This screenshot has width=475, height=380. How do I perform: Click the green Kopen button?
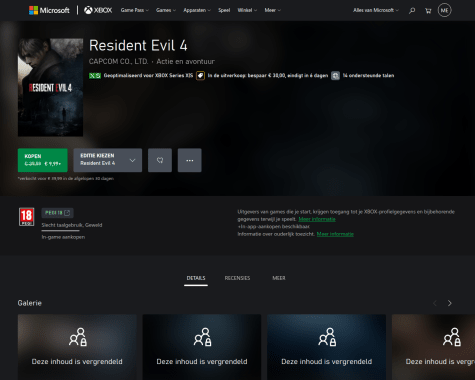tap(43, 160)
